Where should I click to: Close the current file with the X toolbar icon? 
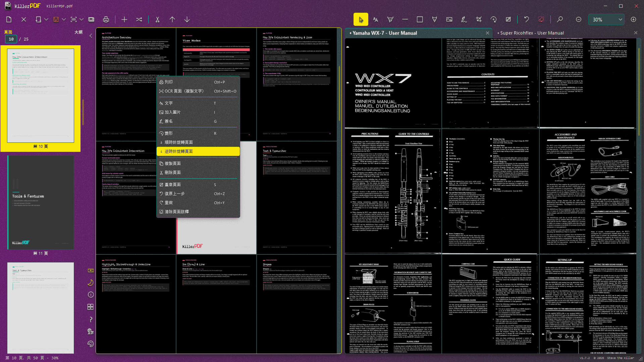[24, 19]
